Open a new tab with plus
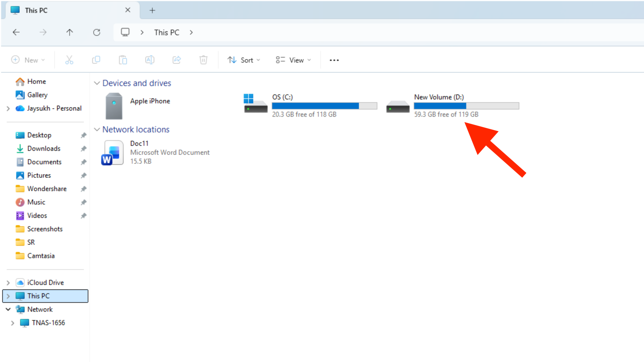Viewport: 644px width, 362px height. click(x=152, y=10)
